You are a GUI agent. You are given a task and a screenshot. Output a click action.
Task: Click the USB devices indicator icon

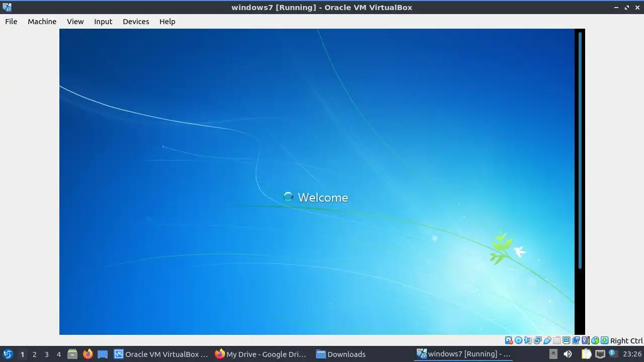[x=547, y=340]
